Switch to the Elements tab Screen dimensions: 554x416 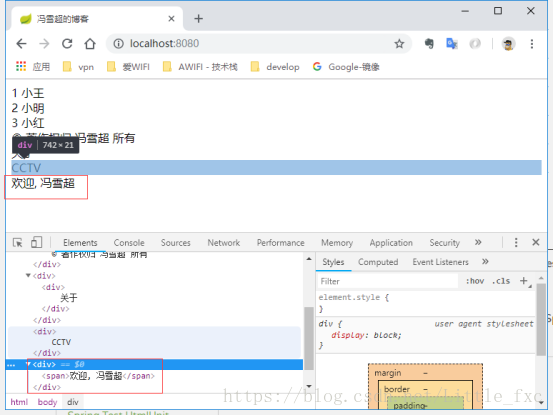click(x=80, y=243)
